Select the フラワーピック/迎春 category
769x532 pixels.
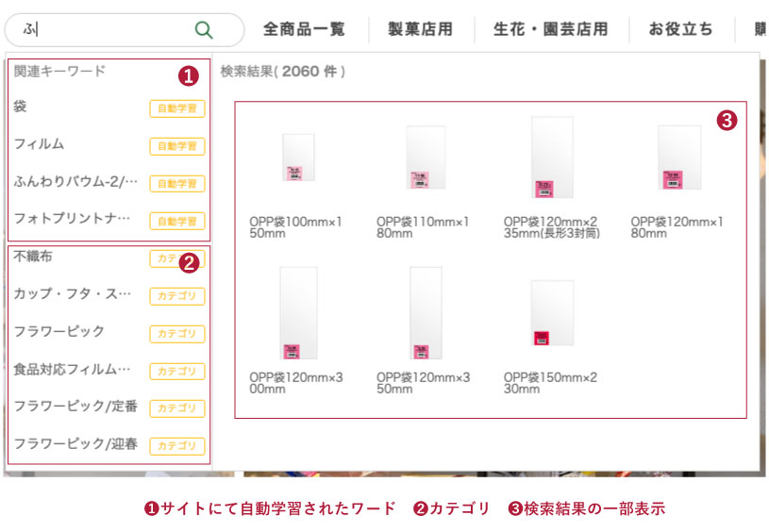(x=75, y=444)
